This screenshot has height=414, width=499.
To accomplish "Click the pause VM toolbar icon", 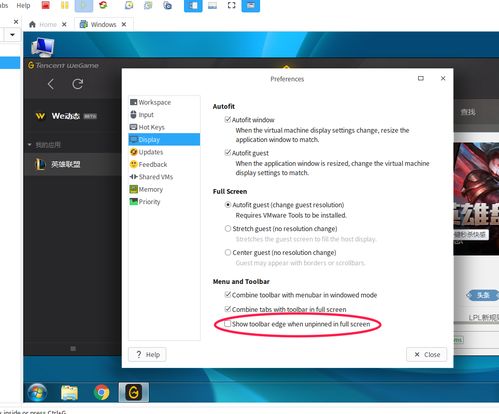I will tap(65, 5).
